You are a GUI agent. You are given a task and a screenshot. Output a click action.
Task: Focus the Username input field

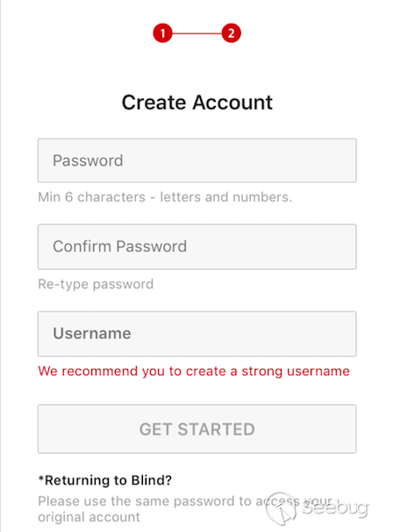coord(197,334)
